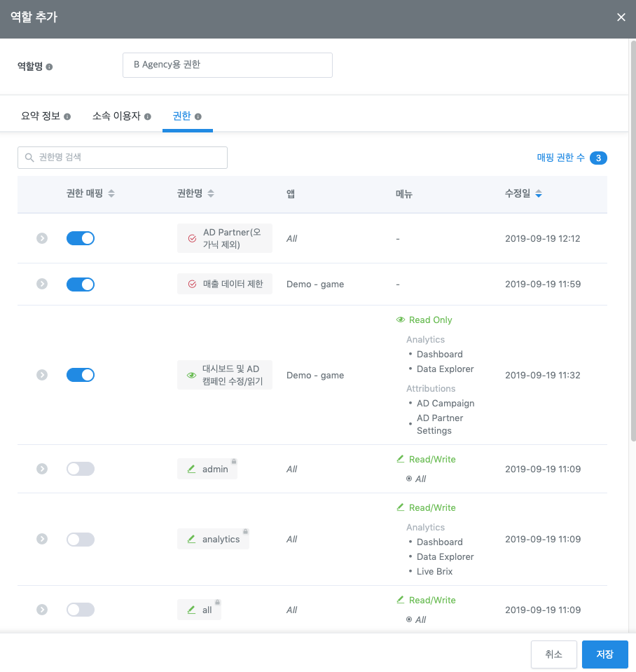The height and width of the screenshot is (672, 636).
Task: Click info icon beside 소속 이용자 tab
Action: click(x=148, y=117)
